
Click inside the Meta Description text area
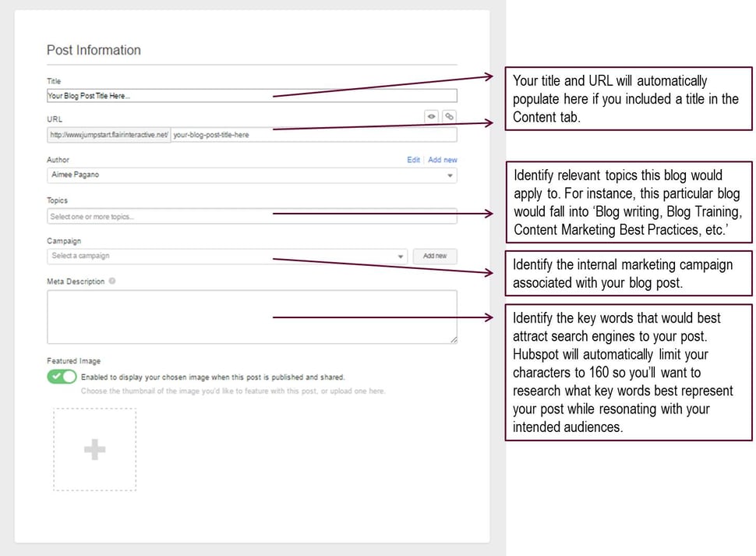click(x=249, y=316)
